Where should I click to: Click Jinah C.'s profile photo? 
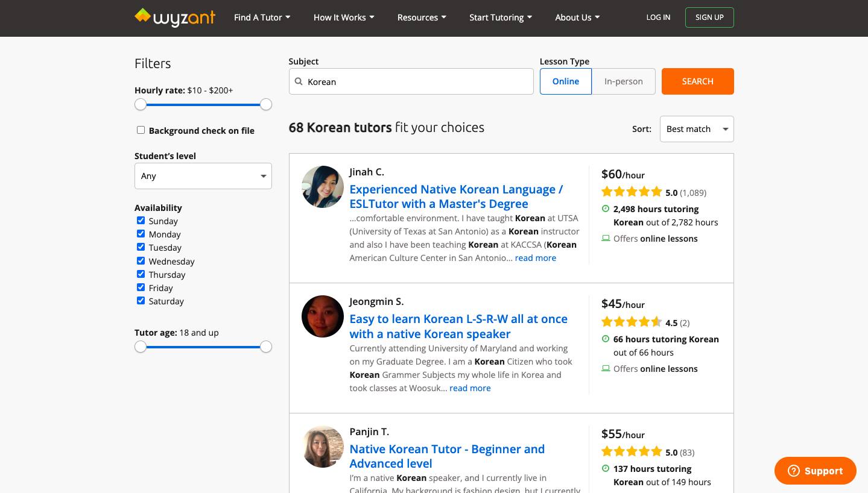323,187
